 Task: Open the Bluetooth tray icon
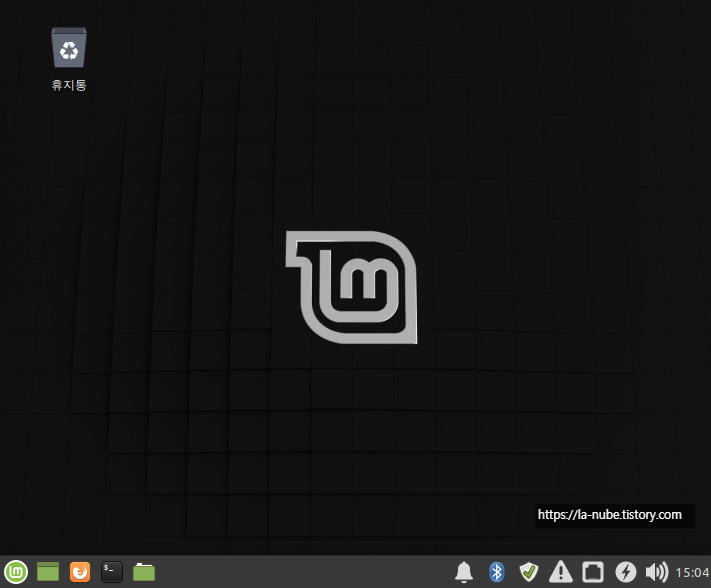click(497, 572)
